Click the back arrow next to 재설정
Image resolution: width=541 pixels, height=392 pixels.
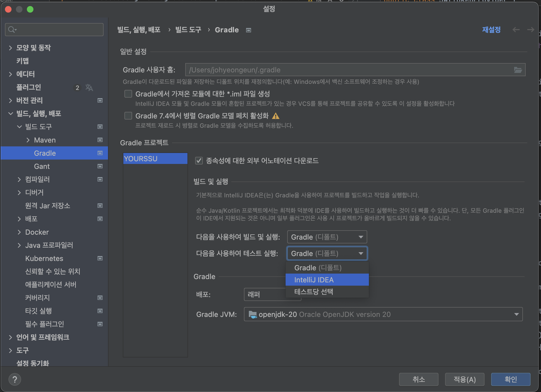(x=516, y=30)
